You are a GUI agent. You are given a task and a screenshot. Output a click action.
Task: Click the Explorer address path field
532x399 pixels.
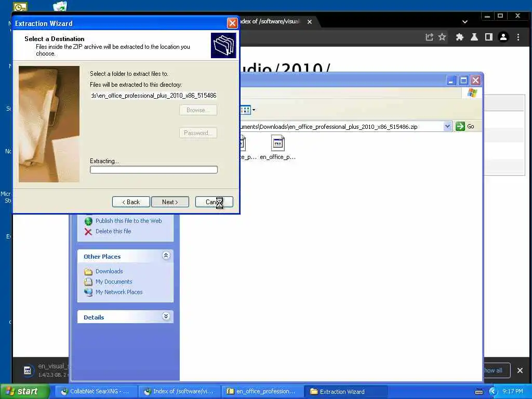tap(341, 127)
